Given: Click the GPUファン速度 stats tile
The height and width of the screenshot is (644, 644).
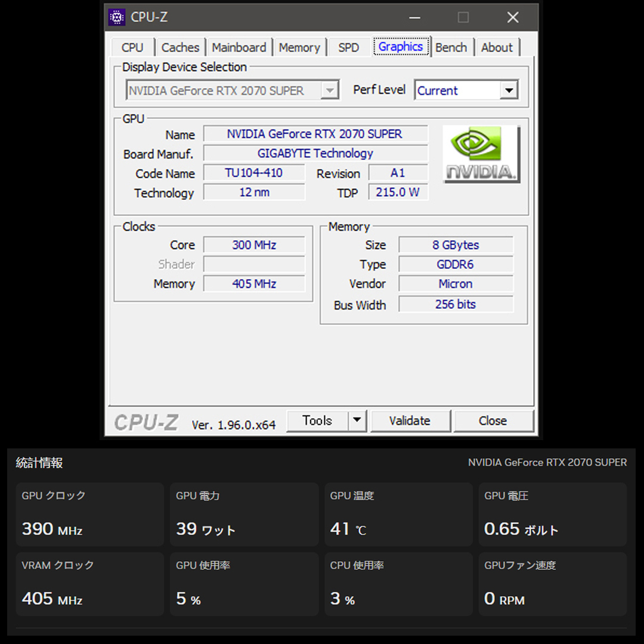Looking at the screenshot, I should click(x=552, y=584).
